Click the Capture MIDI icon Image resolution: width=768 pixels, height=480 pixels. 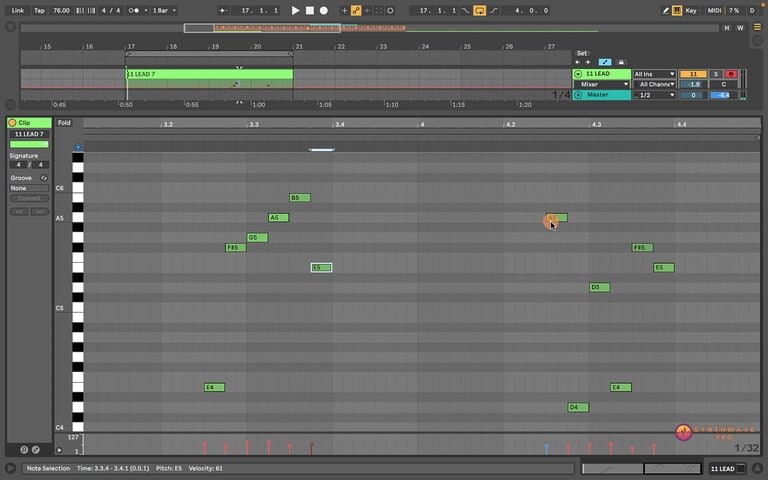click(x=379, y=10)
